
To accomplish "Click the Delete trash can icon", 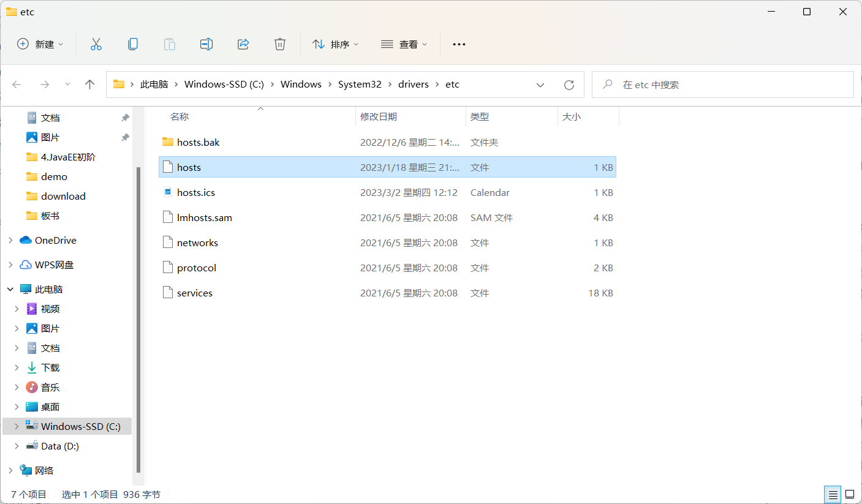I will tap(280, 44).
